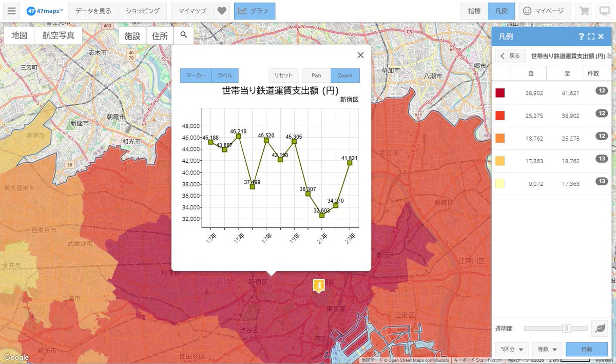Open the 等数 classification dropdown
The height and width of the screenshot is (364, 616).
click(547, 349)
